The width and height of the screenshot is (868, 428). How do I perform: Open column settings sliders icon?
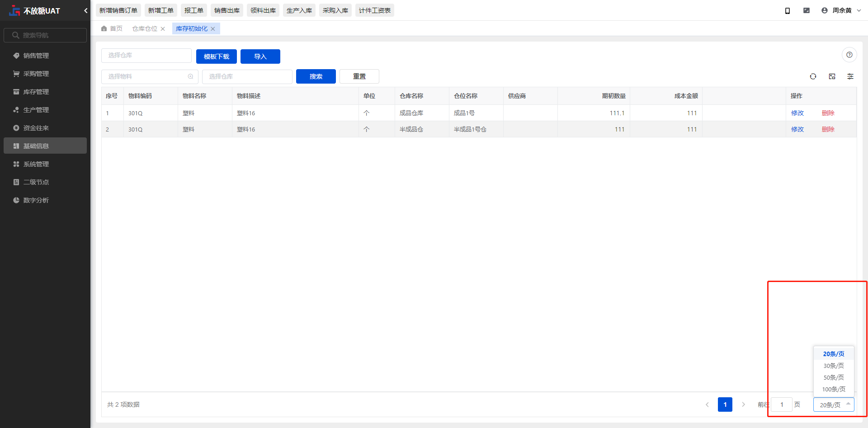point(850,76)
